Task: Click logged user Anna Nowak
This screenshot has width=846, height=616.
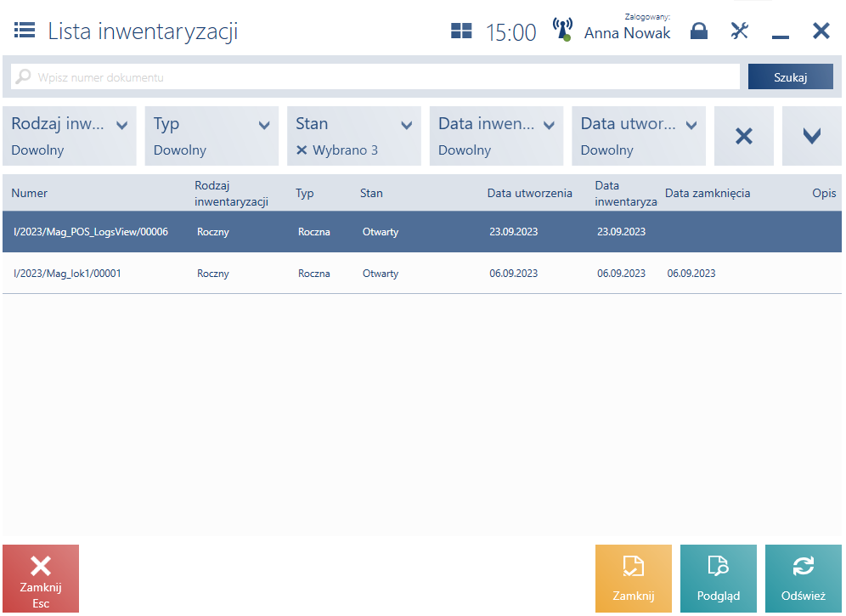Action: (x=628, y=33)
